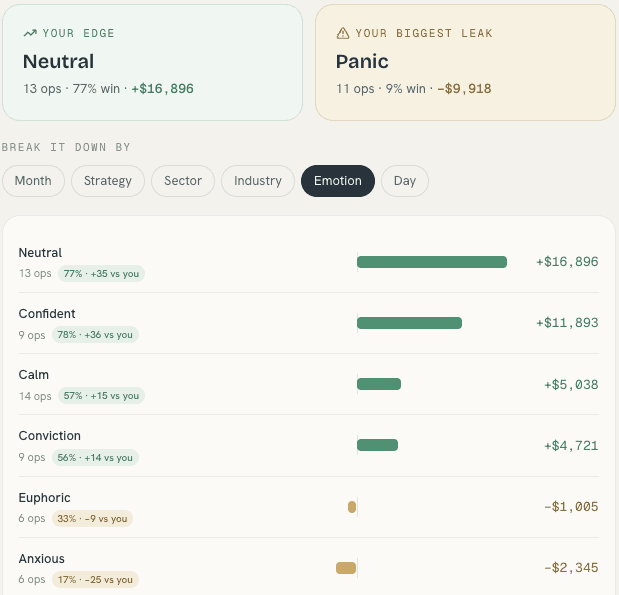Select the Neutral emotion row title
The width and height of the screenshot is (619, 595).
point(40,253)
